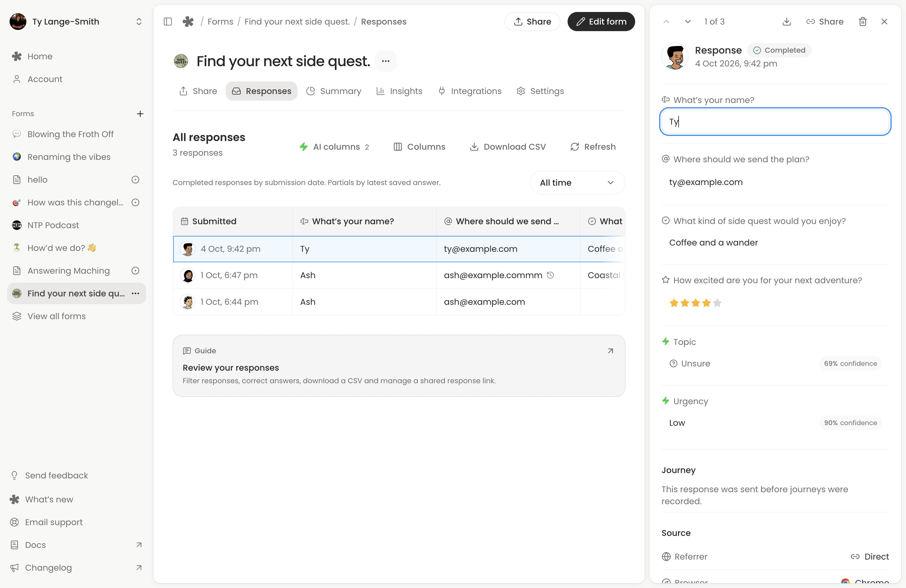Click Share button in top header

coord(532,22)
